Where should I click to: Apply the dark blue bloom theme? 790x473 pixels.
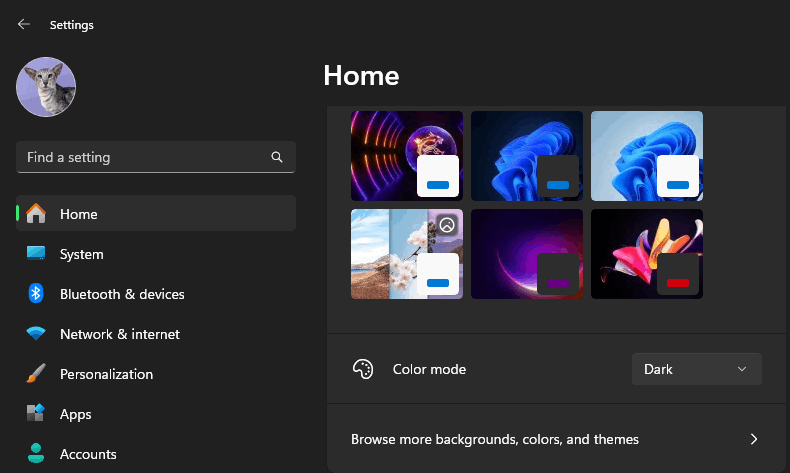(526, 156)
